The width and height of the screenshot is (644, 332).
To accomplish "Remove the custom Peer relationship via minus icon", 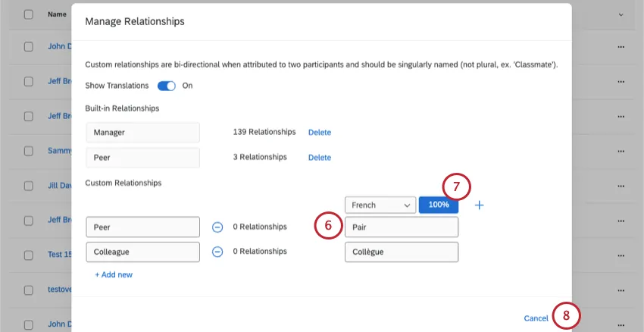I will pyautogui.click(x=217, y=227).
